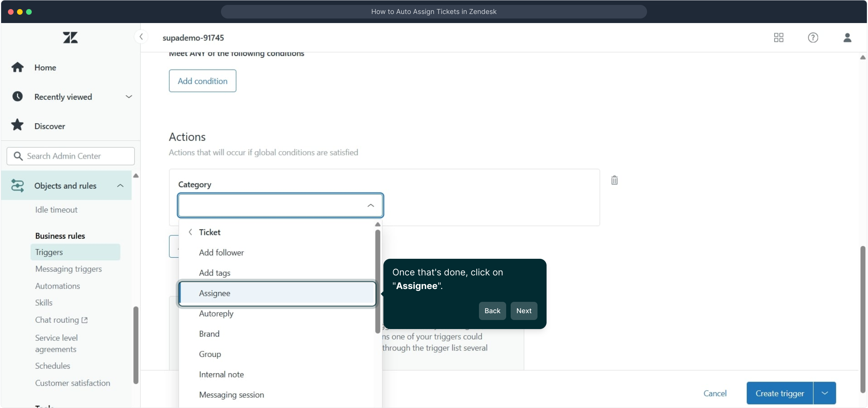Go back from Ticket submenu arrow
The width and height of the screenshot is (868, 408).
click(190, 232)
